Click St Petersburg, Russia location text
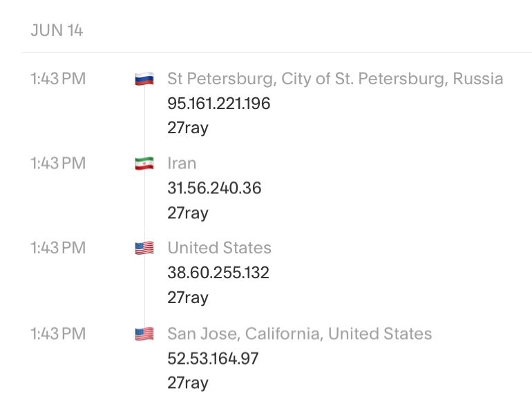Screen dimensions: 532x417 point(335,79)
